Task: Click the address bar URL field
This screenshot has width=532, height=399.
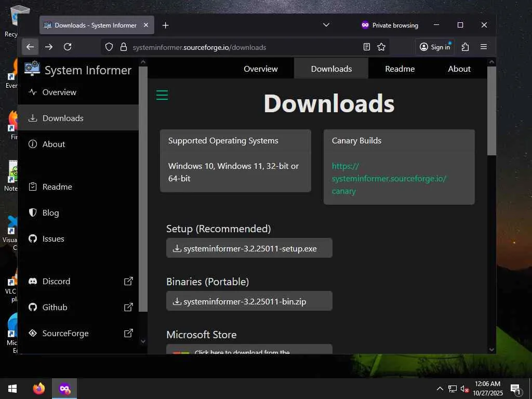Action: pyautogui.click(x=244, y=47)
